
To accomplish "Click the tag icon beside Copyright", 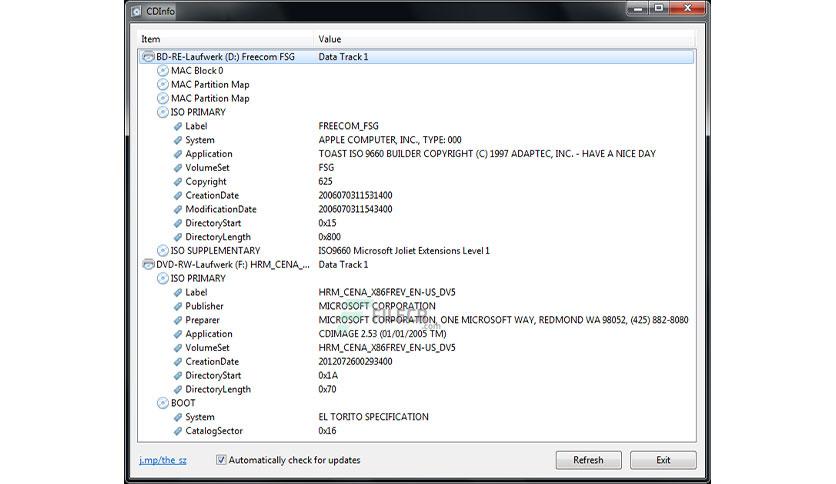I will pyautogui.click(x=178, y=182).
